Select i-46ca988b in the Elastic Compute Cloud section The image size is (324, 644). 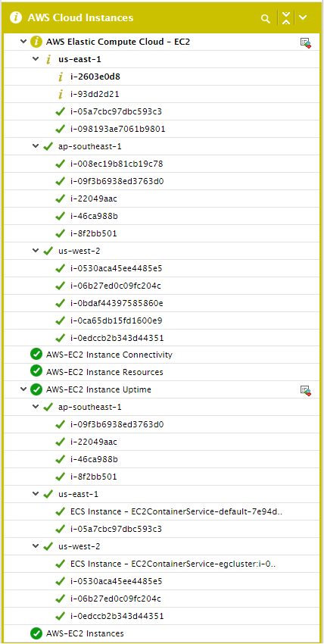point(95,216)
